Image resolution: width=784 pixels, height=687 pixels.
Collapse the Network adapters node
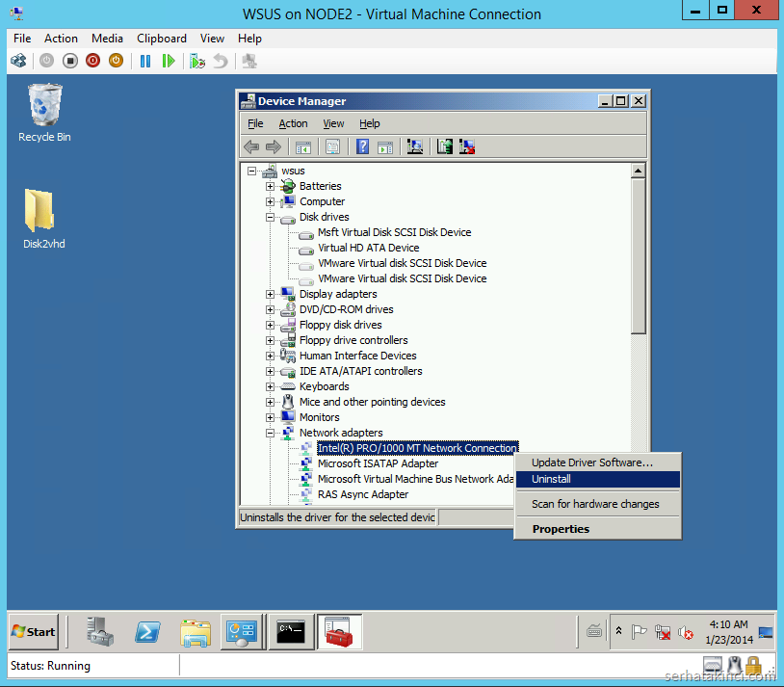click(x=270, y=434)
